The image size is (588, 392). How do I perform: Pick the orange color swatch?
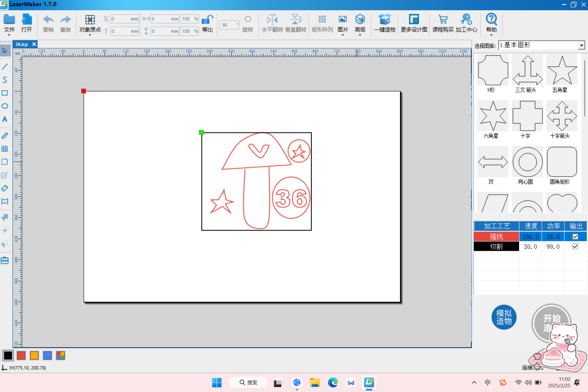click(34, 355)
